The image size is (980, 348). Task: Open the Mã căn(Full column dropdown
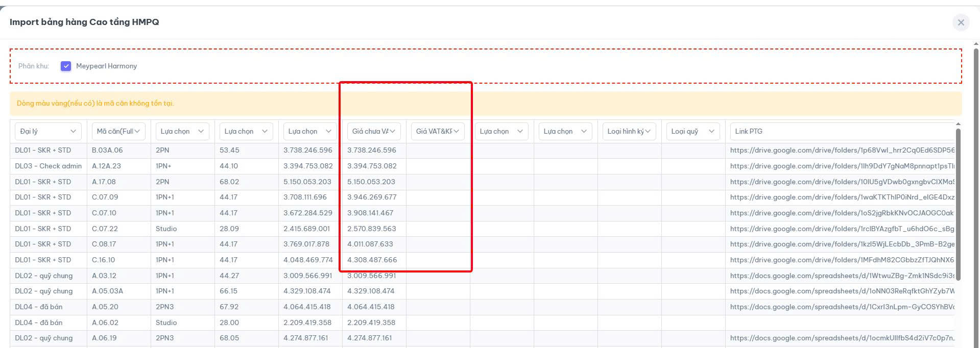(118, 131)
